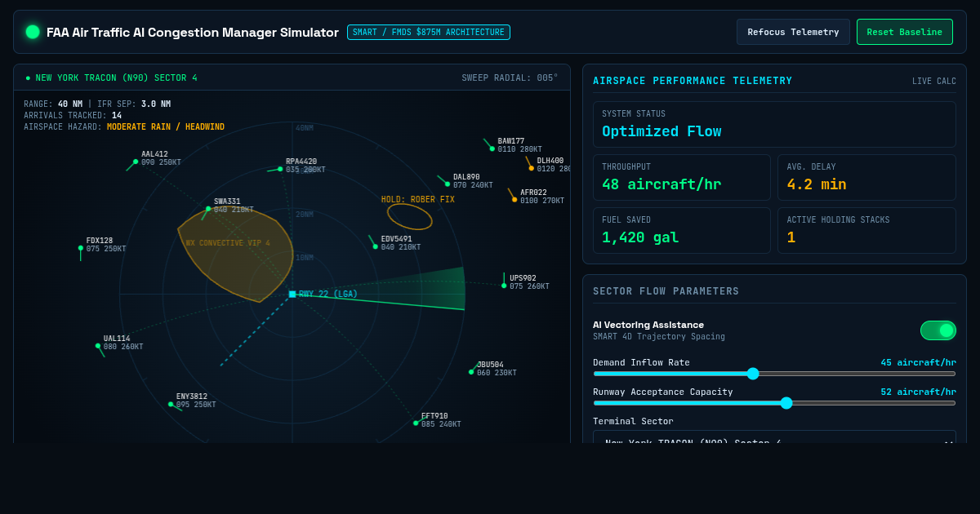Screen dimensions: 980x514
Task: Select the UAL114 aircraft blip
Action: pyautogui.click(x=98, y=346)
